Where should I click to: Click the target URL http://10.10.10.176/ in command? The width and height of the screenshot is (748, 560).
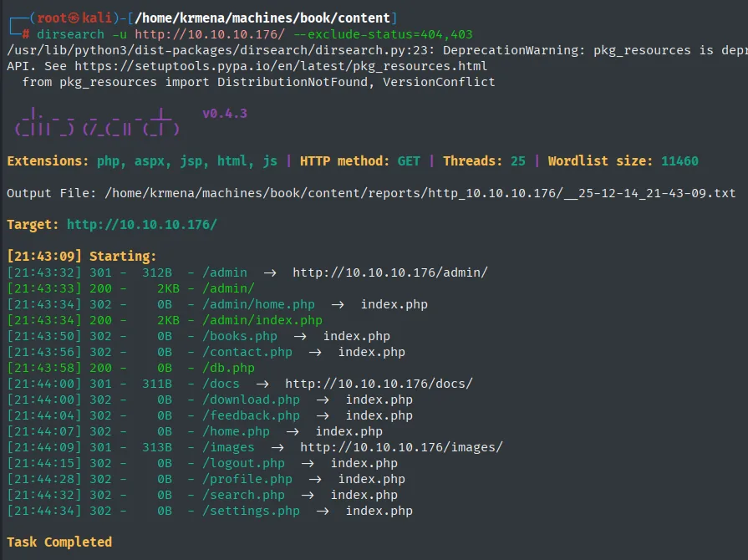coord(210,34)
